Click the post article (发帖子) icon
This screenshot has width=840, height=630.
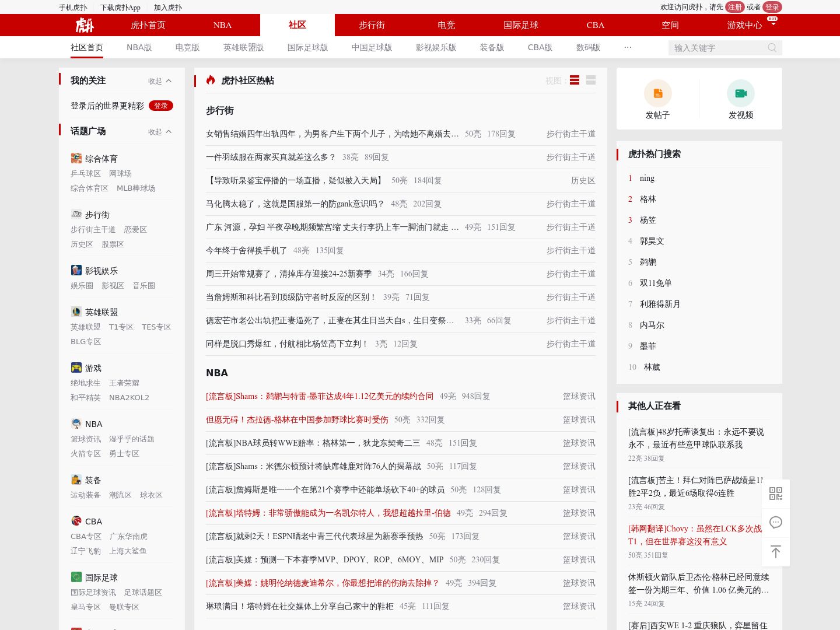pos(657,93)
